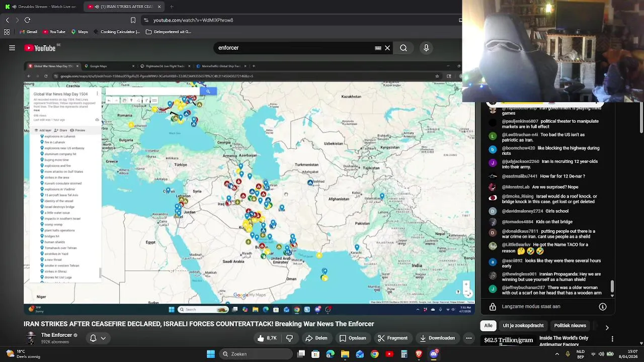
Task: Click the map panel list scrollbar
Action: pos(100,273)
